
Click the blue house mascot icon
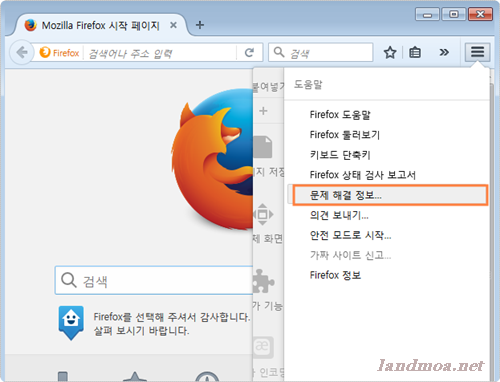[x=71, y=323]
